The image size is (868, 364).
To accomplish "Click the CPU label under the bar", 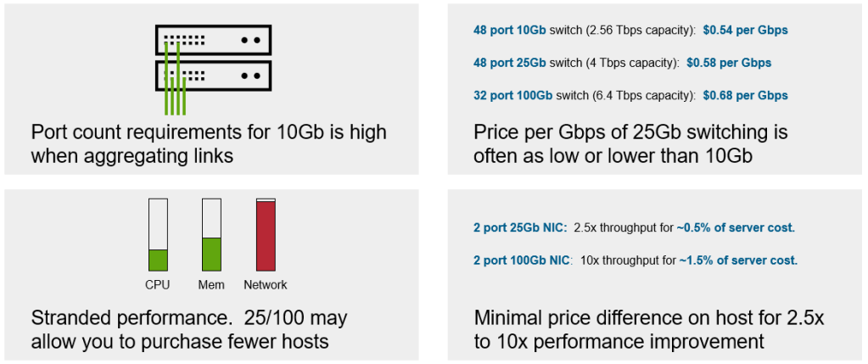I will (x=158, y=285).
